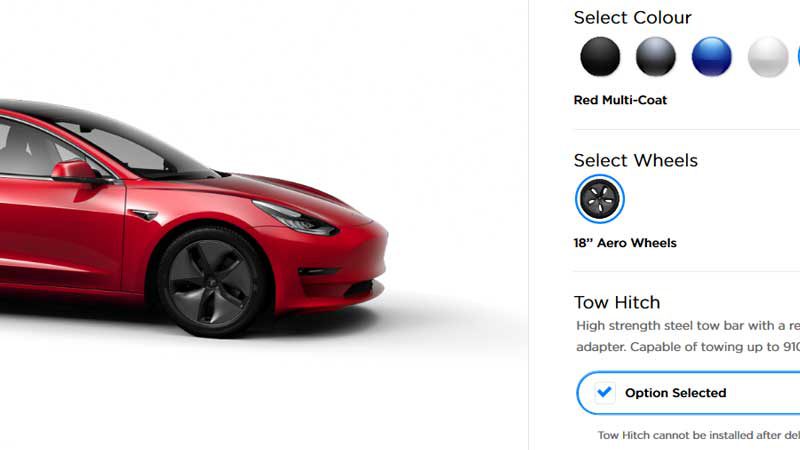The height and width of the screenshot is (450, 800).
Task: Select the Solid Black colour swatch
Action: pos(600,57)
